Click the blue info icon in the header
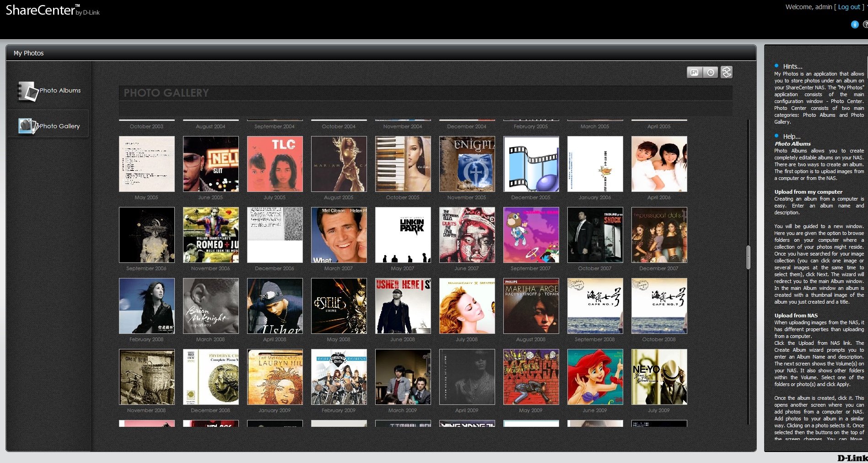This screenshot has width=868, height=463. click(854, 25)
